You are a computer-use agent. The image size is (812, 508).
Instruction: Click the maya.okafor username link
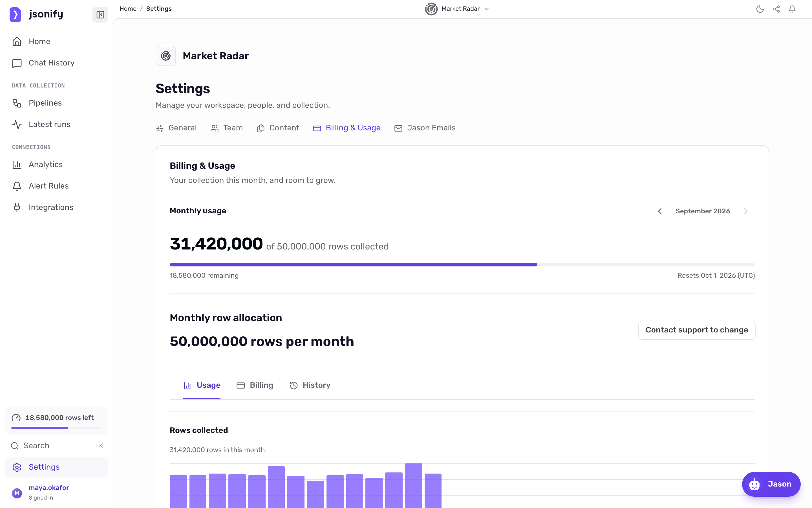(x=49, y=488)
